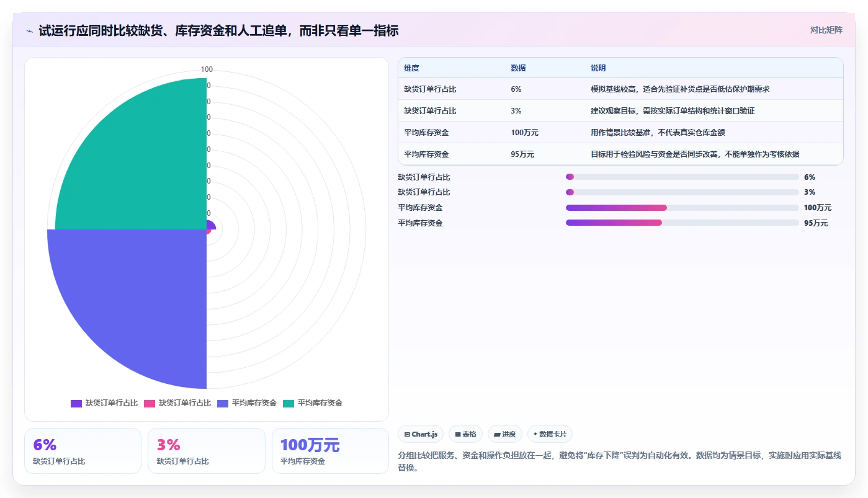Click the 维度 column header

click(x=411, y=68)
